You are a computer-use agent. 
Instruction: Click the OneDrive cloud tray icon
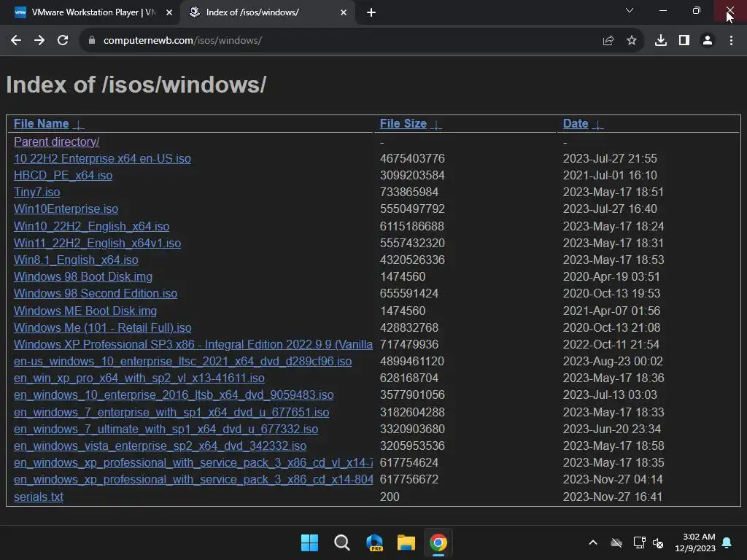point(616,542)
